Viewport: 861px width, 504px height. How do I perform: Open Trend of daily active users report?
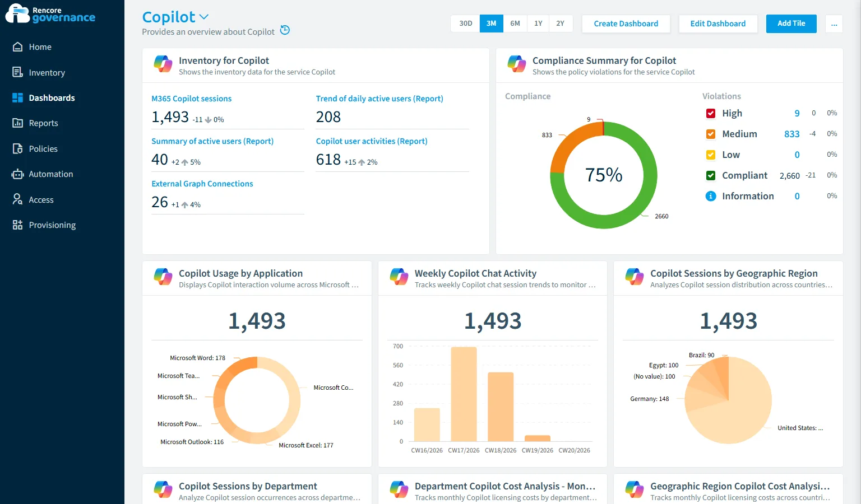(379, 99)
